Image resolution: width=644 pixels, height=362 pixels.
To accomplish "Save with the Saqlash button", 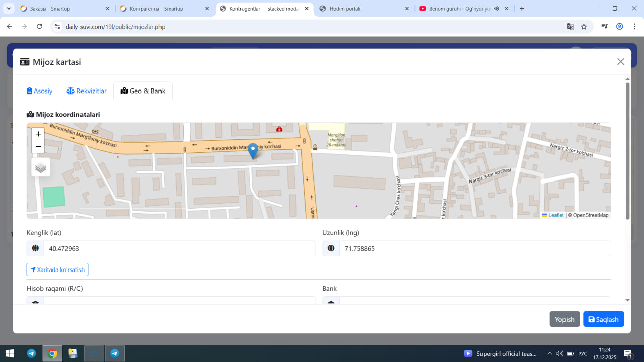I will pyautogui.click(x=603, y=319).
